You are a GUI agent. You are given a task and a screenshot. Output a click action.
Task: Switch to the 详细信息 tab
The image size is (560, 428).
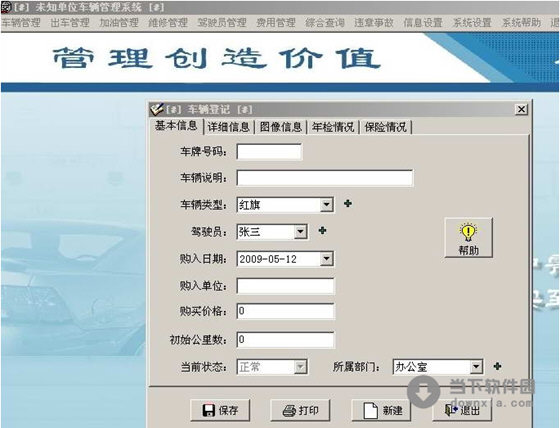229,127
